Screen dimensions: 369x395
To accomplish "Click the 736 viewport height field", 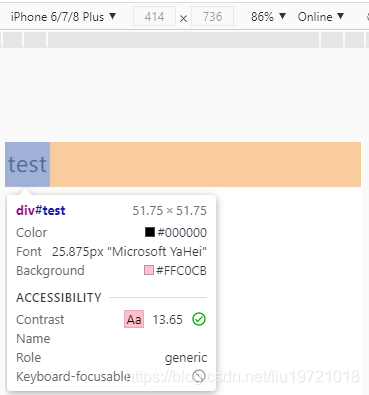I will pos(212,17).
